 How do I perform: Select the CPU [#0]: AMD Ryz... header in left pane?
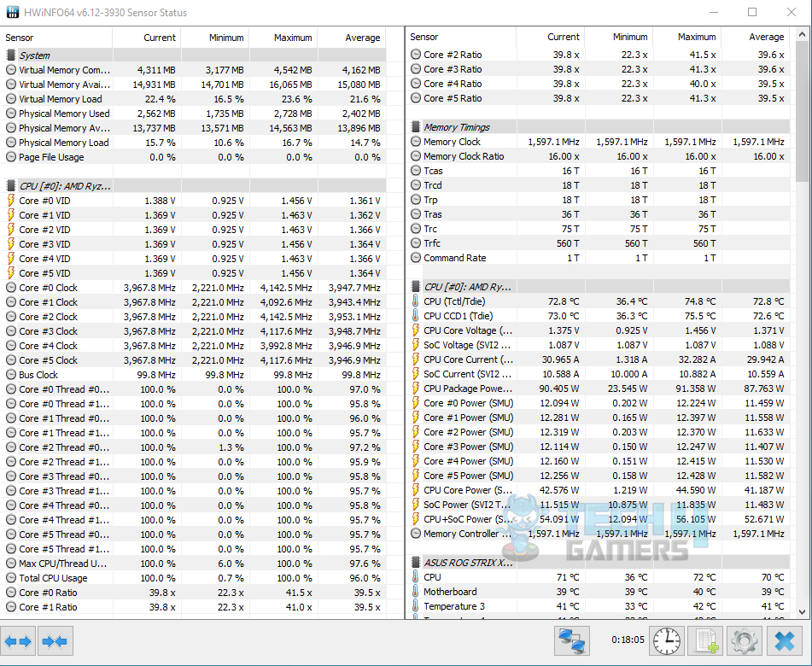pos(193,186)
